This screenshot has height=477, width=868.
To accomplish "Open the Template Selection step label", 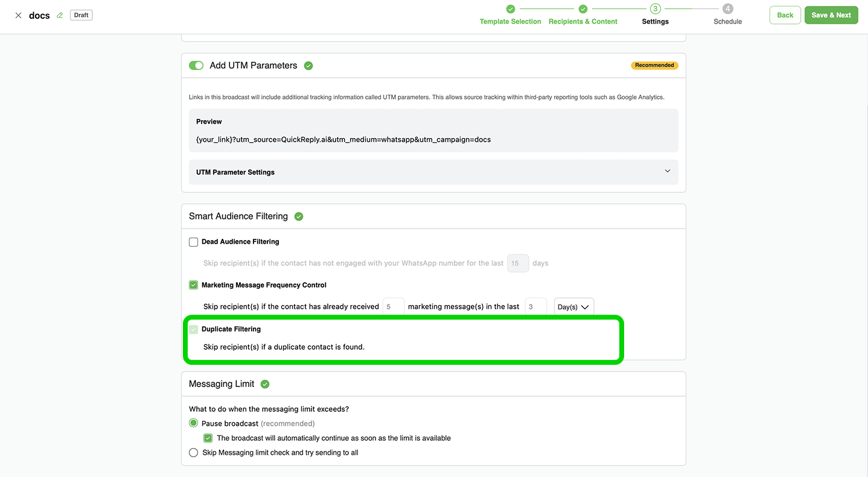I will [x=510, y=22].
